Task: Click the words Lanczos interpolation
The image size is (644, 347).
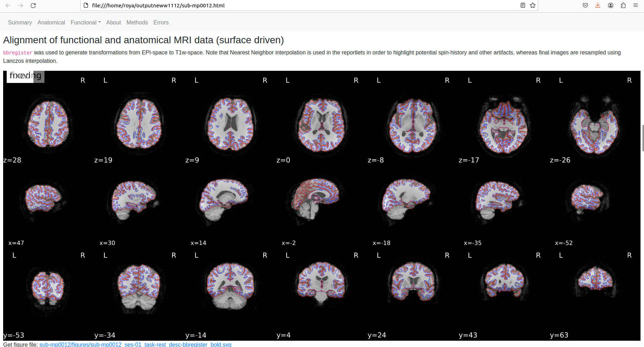Action: click(x=29, y=61)
